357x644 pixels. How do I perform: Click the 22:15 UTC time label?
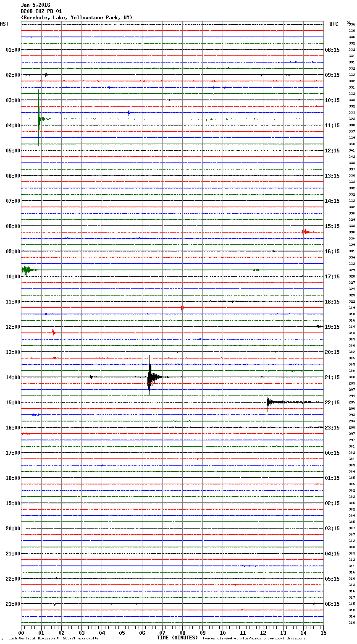(332, 403)
